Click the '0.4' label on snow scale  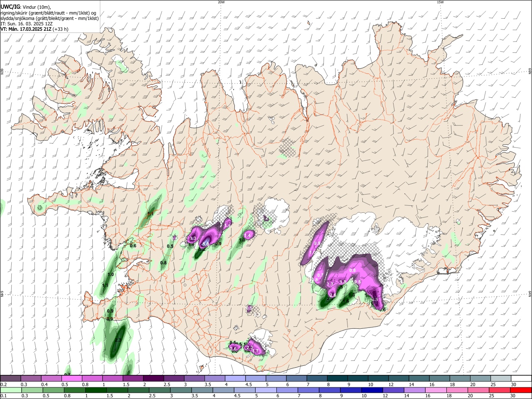44,384
